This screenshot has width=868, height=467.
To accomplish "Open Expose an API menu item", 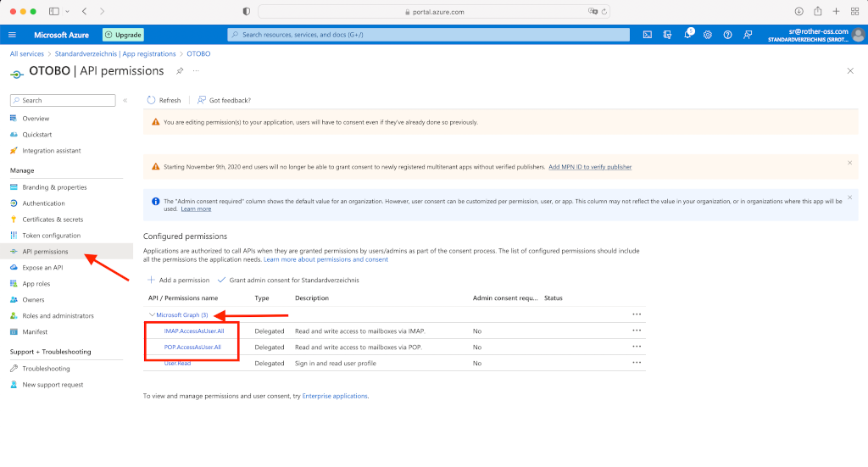I will 42,267.
